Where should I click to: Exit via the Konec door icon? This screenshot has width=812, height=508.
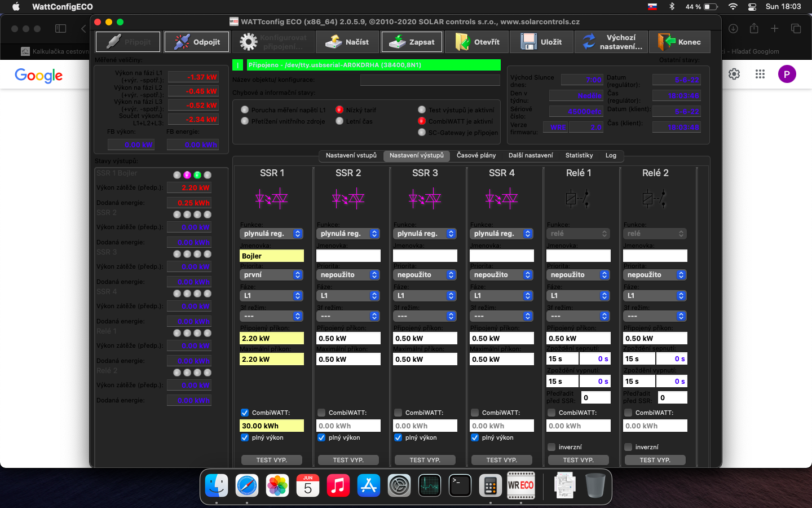tap(667, 42)
